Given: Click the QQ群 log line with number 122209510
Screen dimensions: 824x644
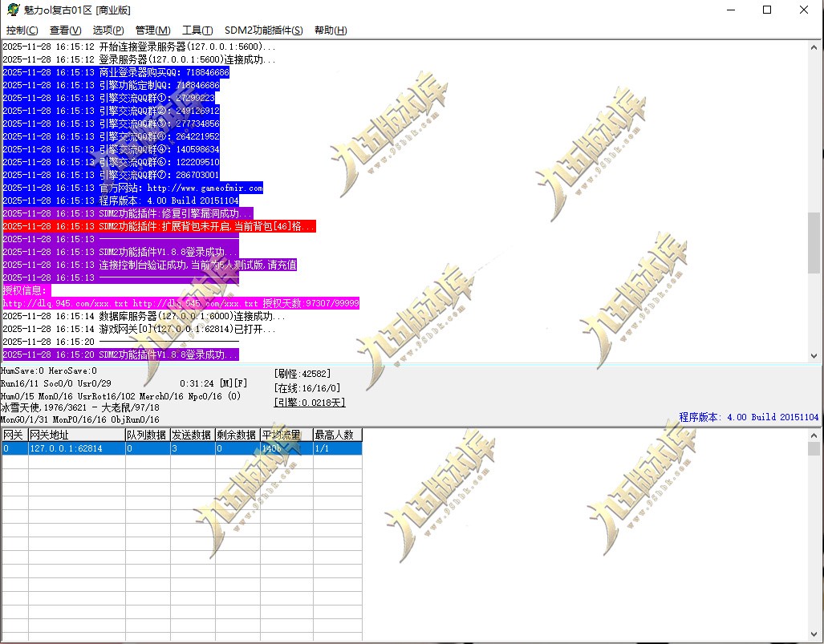Looking at the screenshot, I should [112, 162].
